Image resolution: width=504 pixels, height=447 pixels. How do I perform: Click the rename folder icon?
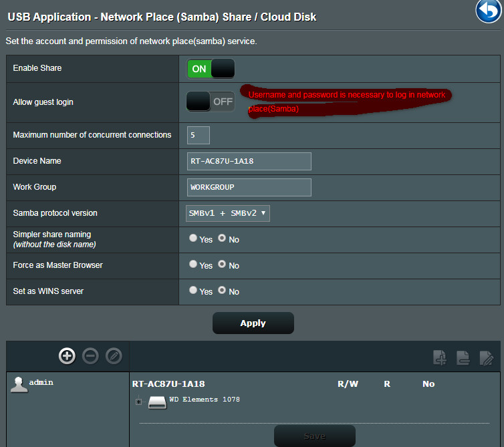pyautogui.click(x=487, y=357)
